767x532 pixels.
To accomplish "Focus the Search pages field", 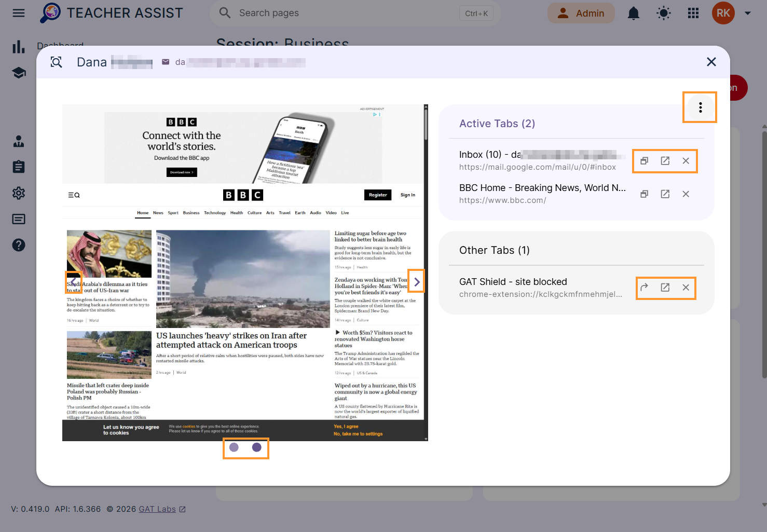I will pos(355,13).
